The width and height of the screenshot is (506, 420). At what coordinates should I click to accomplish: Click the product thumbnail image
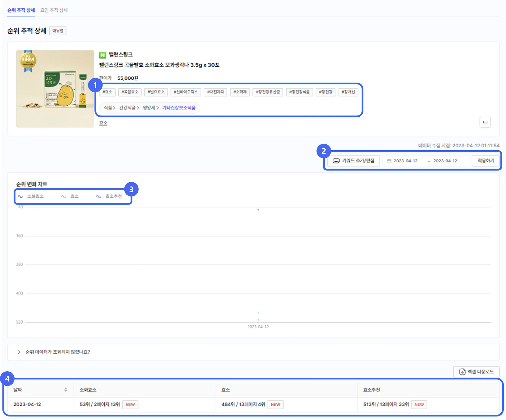pyautogui.click(x=55, y=89)
